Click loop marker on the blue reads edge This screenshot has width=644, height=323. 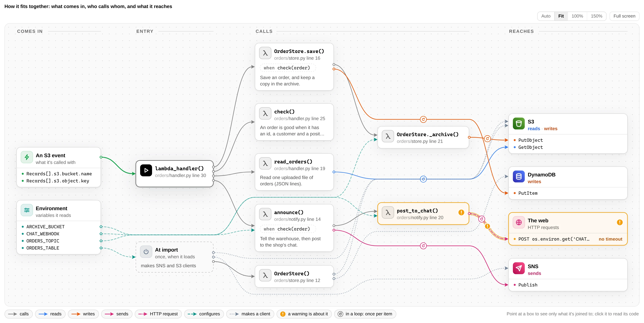coord(423,179)
